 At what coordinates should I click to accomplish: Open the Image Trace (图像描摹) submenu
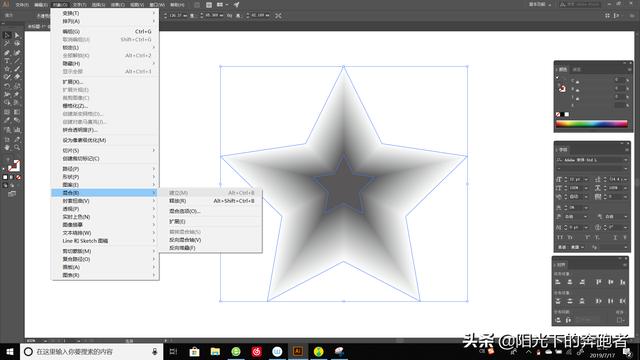[x=105, y=225]
